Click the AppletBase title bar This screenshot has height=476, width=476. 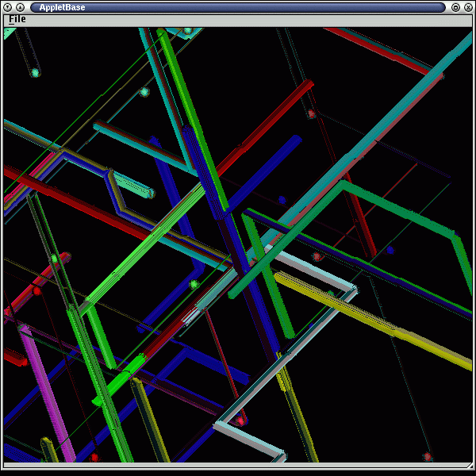[x=238, y=7]
